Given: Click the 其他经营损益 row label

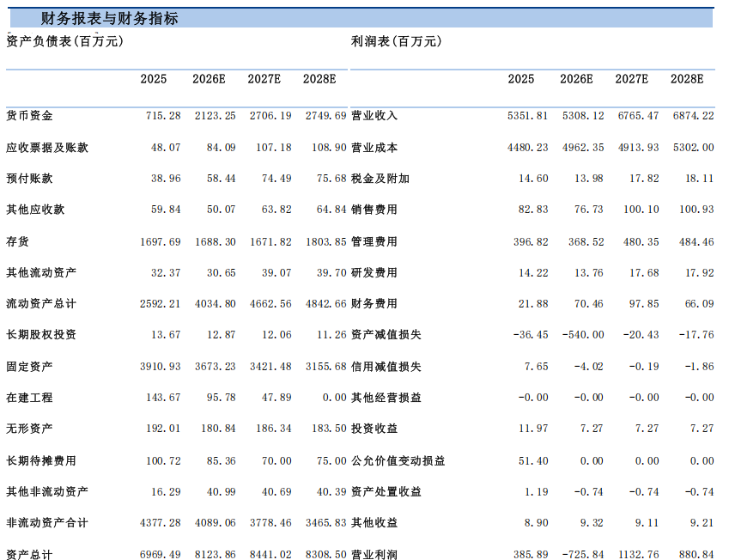Looking at the screenshot, I should pos(386,398).
